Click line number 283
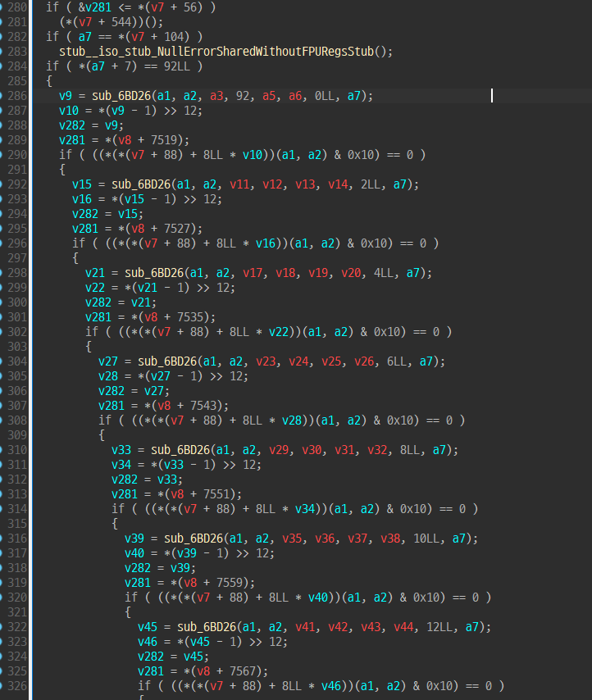This screenshot has width=592, height=700. tap(17, 52)
